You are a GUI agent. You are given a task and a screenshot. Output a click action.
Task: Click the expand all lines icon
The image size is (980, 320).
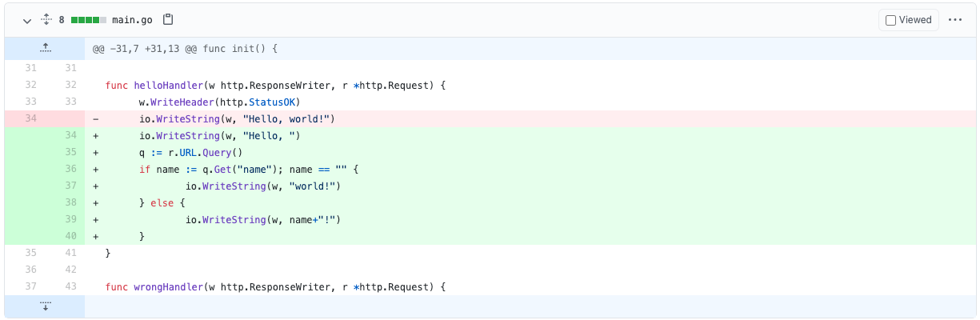pos(46,19)
